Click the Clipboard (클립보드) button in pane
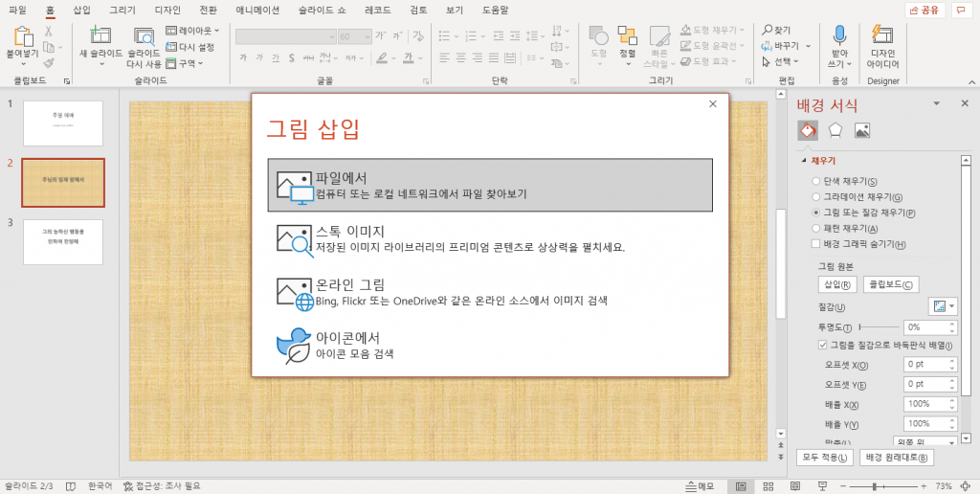The height and width of the screenshot is (494, 980). 891,284
